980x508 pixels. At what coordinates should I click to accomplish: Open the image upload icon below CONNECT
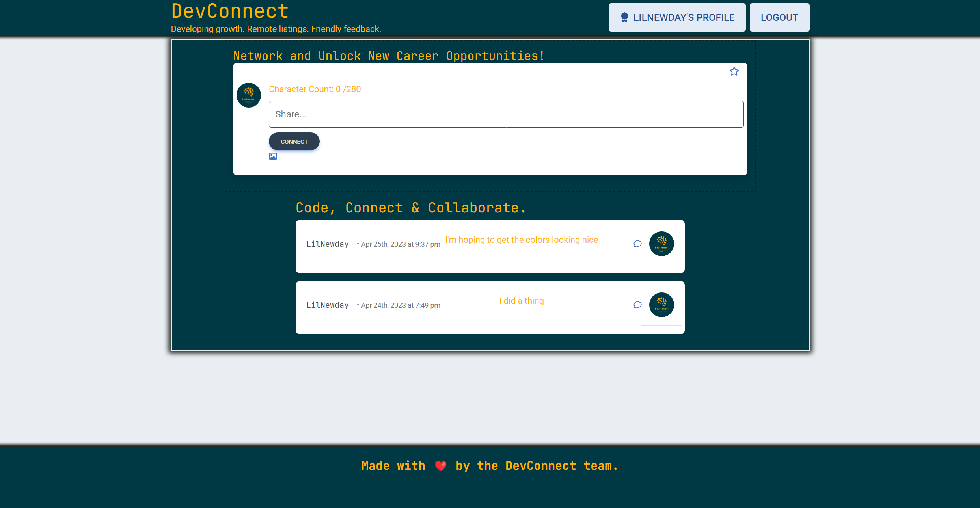pyautogui.click(x=273, y=156)
